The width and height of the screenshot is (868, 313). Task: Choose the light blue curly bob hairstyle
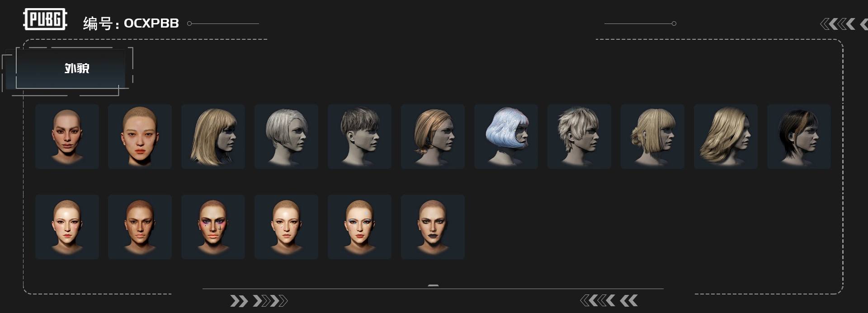[506, 136]
